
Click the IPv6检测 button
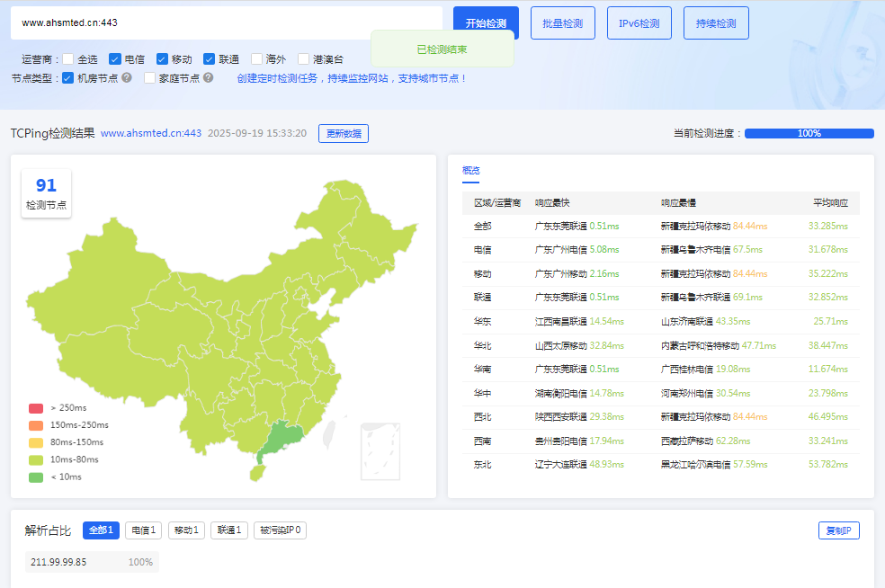[639, 23]
